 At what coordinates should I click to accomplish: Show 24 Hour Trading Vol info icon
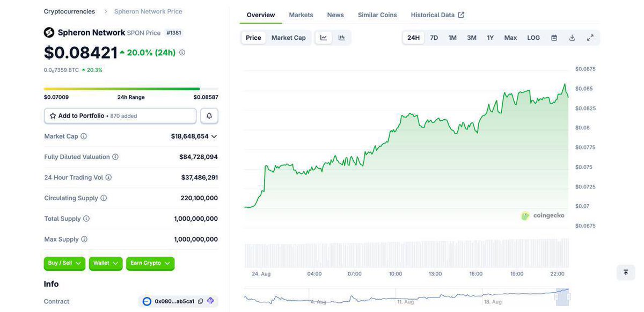(x=108, y=177)
